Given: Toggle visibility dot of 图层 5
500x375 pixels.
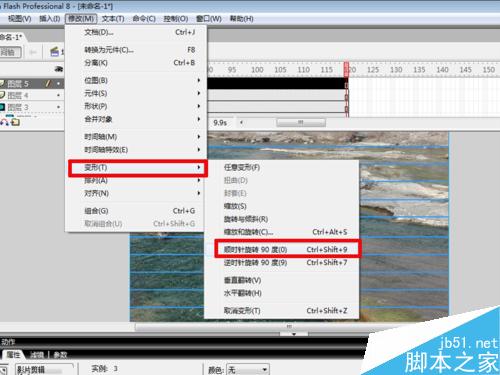Looking at the screenshot, I should (x=59, y=83).
